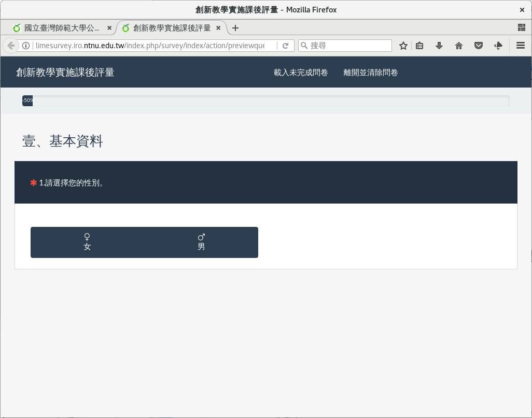Click survey title 創新教學實施課後評量 in navbar
Viewport: 532px width, 418px height.
click(x=65, y=73)
